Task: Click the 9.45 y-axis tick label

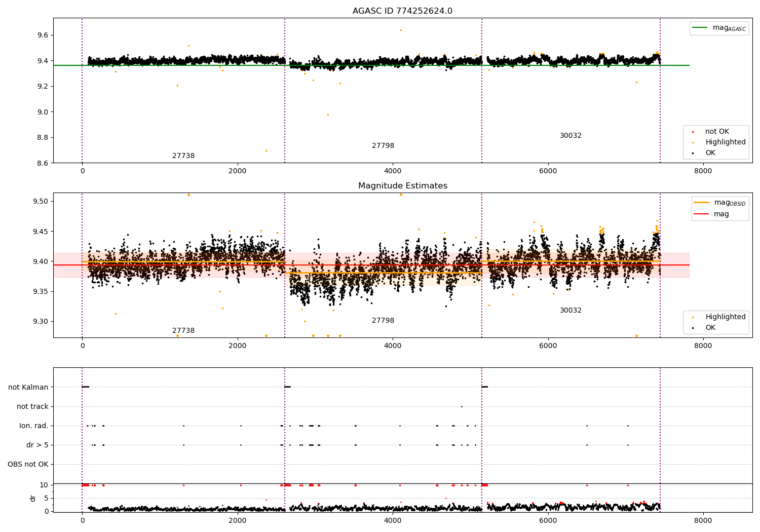Action: pos(41,232)
